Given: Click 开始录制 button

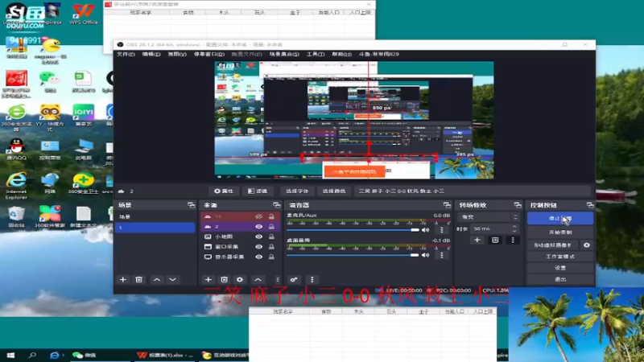Looking at the screenshot, I should (560, 232).
